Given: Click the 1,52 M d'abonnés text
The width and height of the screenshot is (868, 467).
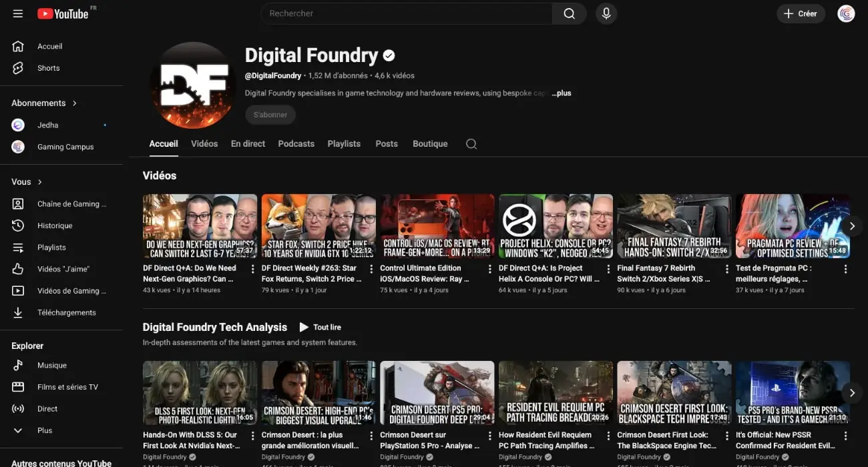Looking at the screenshot, I should click(x=339, y=76).
